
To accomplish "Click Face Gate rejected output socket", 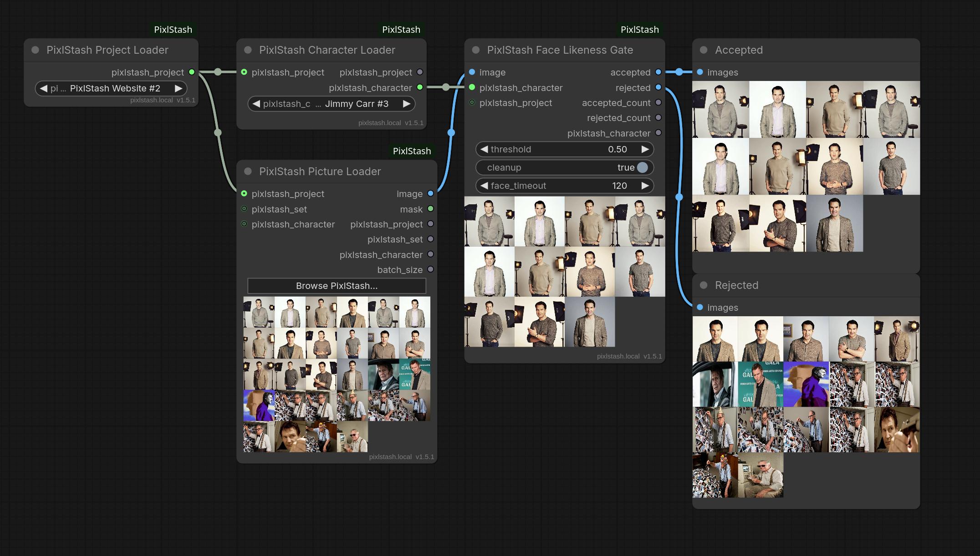I will click(x=658, y=87).
